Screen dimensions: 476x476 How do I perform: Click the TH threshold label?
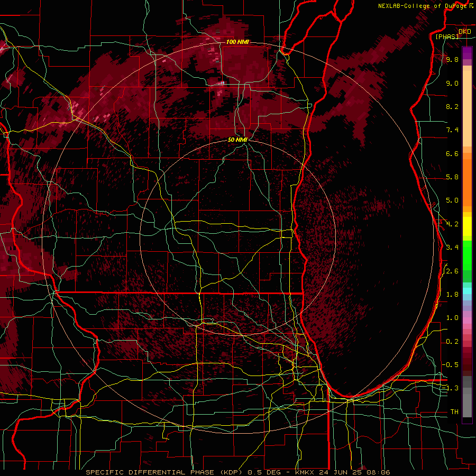454,412
